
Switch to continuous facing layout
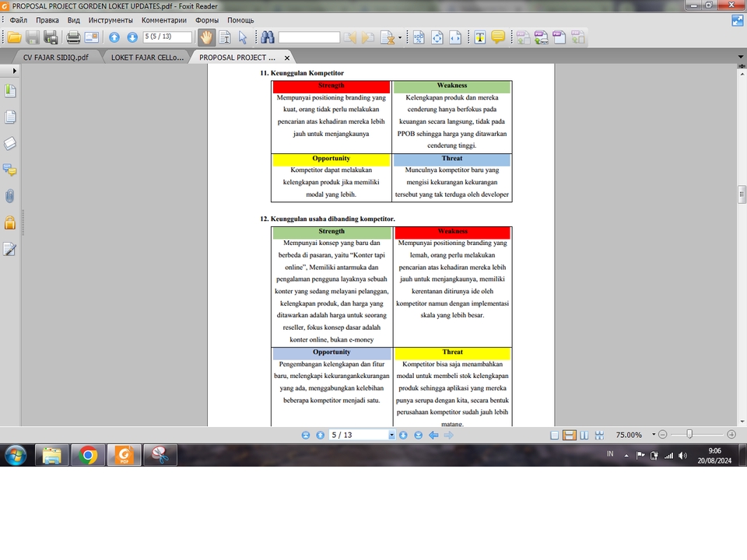click(599, 435)
